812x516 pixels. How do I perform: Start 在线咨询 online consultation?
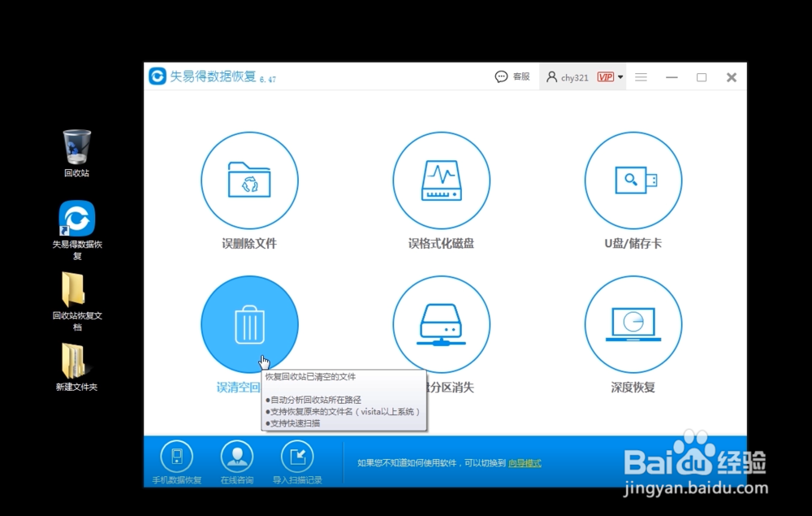point(236,457)
